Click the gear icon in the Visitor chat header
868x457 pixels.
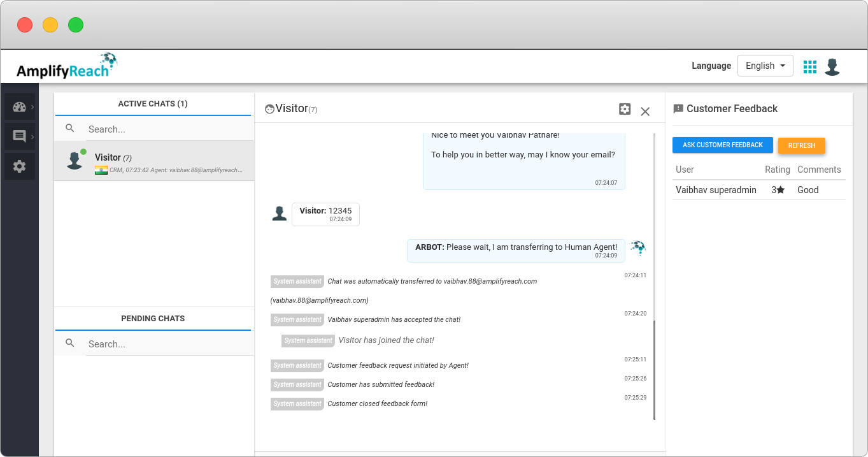(x=625, y=109)
